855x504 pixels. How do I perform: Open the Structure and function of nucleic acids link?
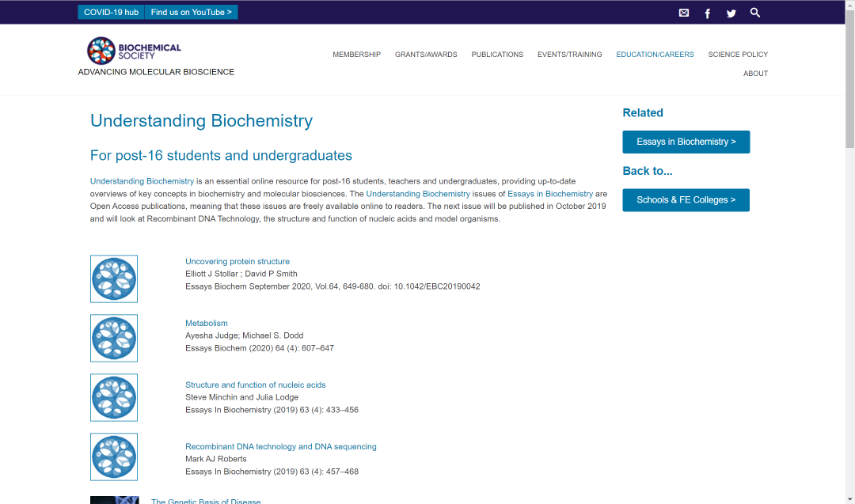[x=255, y=385]
